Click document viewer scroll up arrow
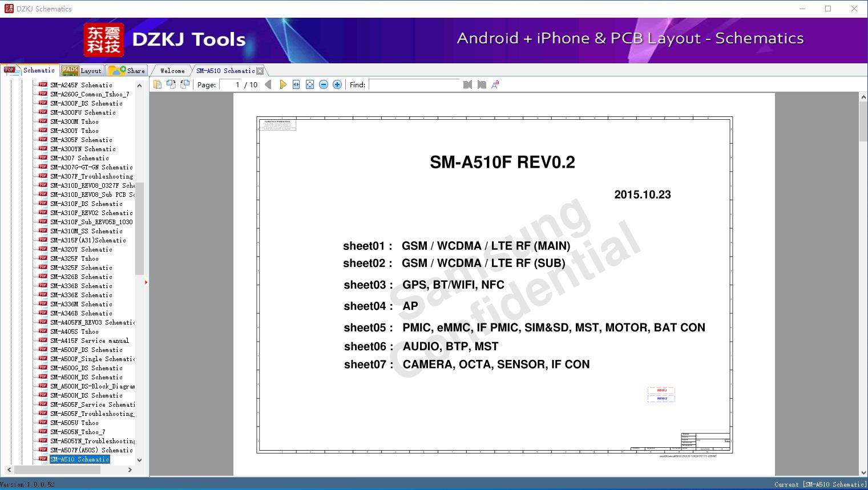868x490 pixels. pyautogui.click(x=863, y=98)
